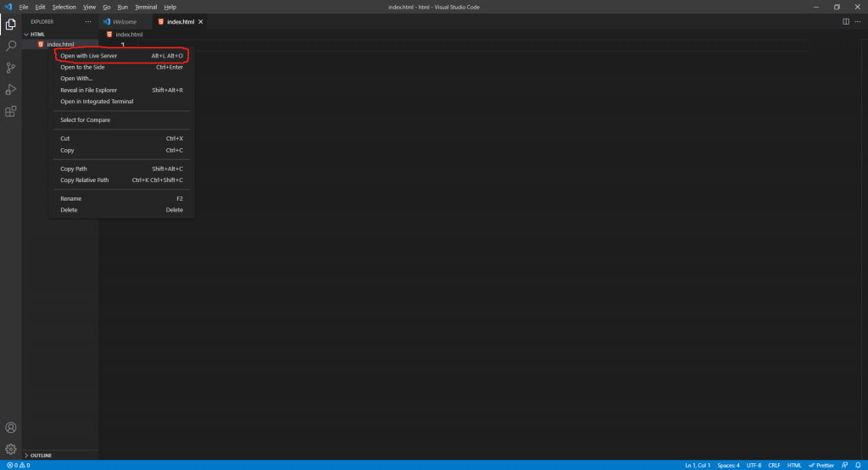Click the VS Code logo icon
Viewport: 868px width, 470px height.
8,7
